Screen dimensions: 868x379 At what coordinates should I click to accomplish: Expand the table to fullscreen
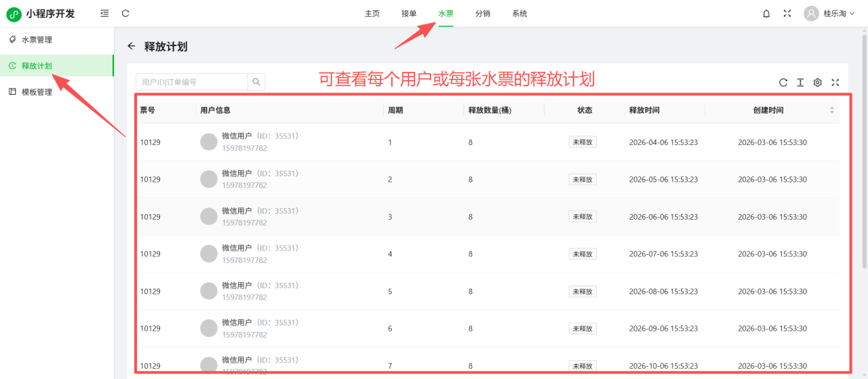coord(835,83)
